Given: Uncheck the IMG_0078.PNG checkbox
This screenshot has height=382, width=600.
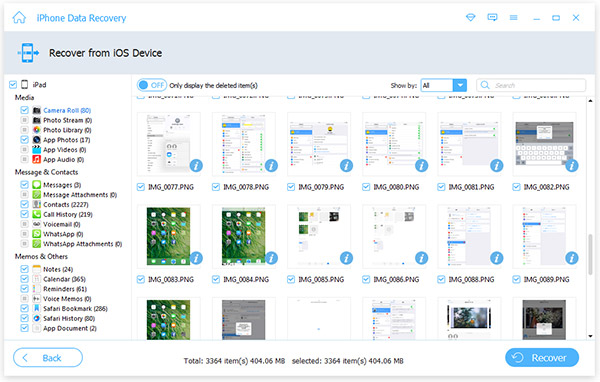Looking at the screenshot, I should point(216,187).
